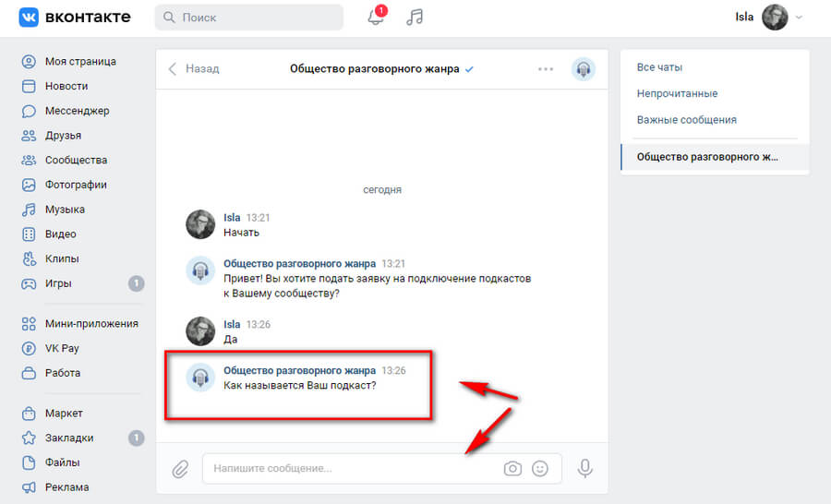Select the message Как называется Ваш подкаст?
Viewport: 831px width, 504px height.
pos(299,385)
